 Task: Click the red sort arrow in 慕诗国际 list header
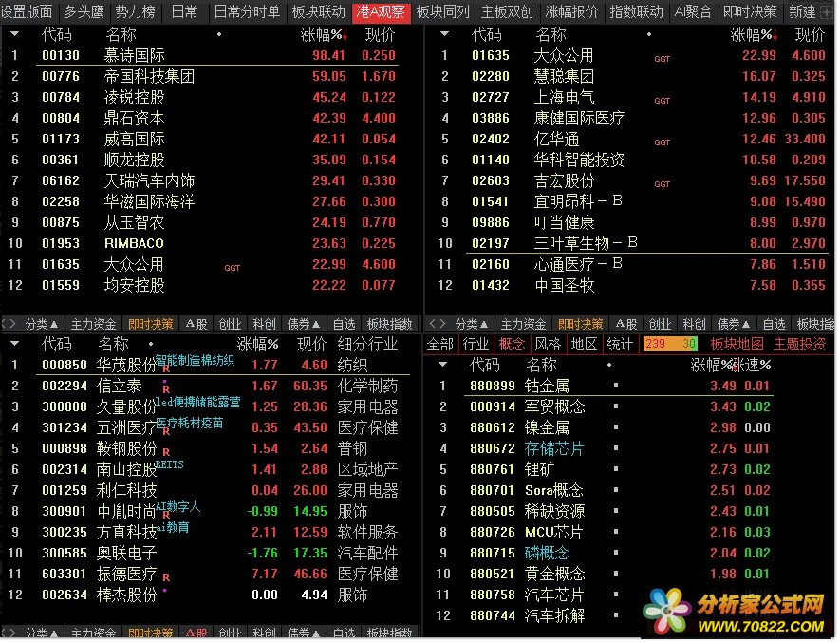pyautogui.click(x=345, y=35)
